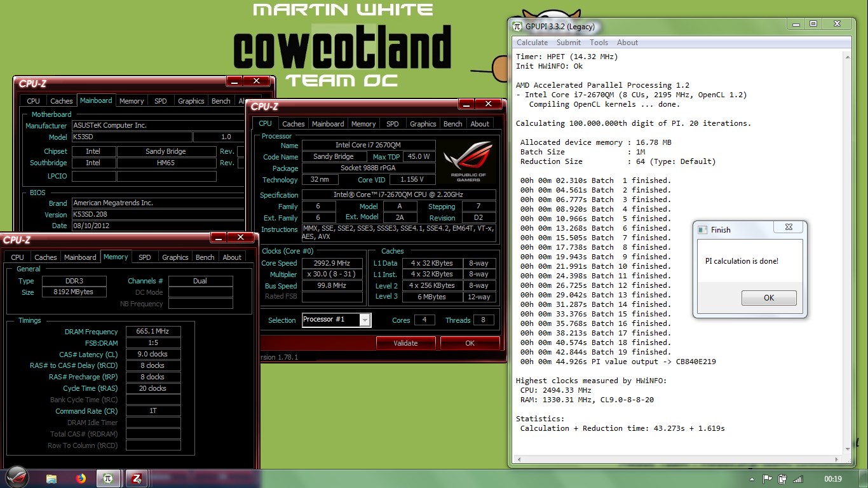Click the processor name Intel Core i7 2670QM

pos(369,146)
